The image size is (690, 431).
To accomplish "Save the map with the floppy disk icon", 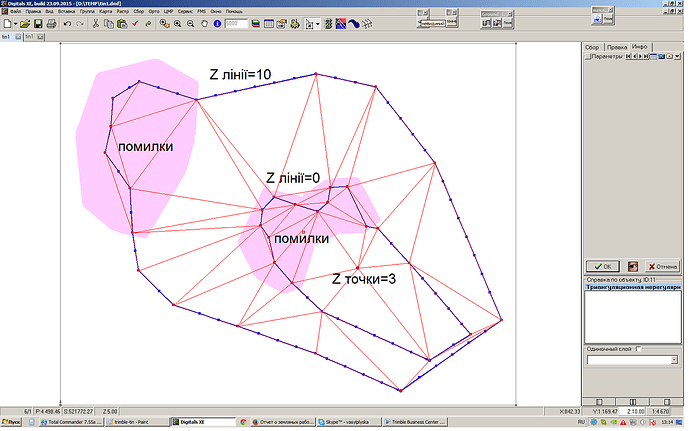I will point(38,24).
